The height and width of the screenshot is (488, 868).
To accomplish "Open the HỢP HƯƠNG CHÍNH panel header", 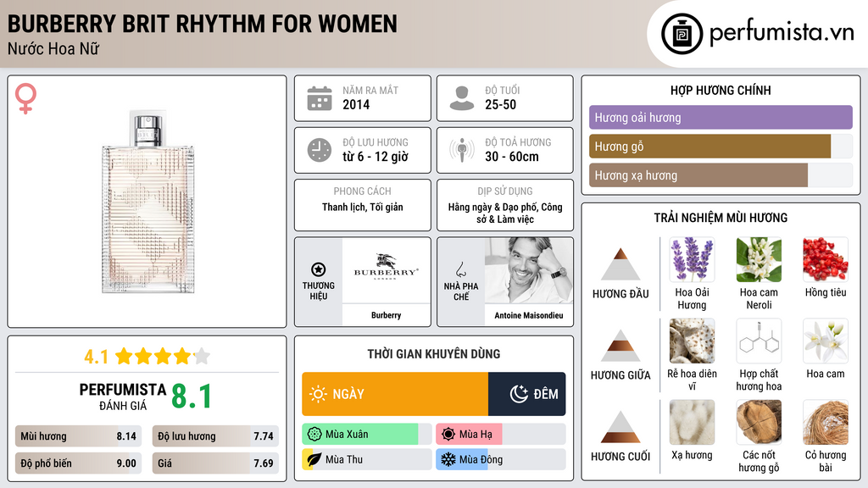I will (720, 90).
